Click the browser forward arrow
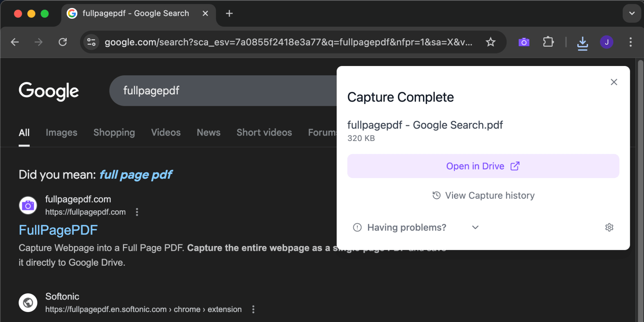644x322 pixels. coord(39,42)
